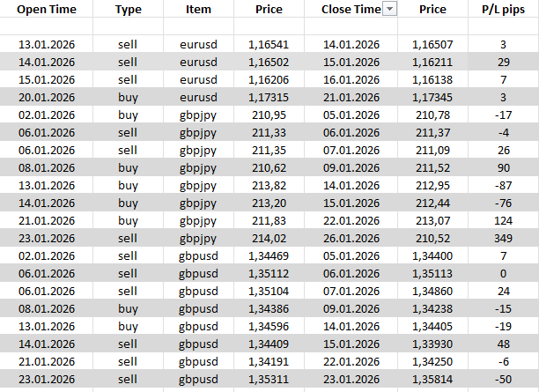Screen dimensions: 539x392
Task: Select open price cell 210,95
Action: (x=269, y=114)
